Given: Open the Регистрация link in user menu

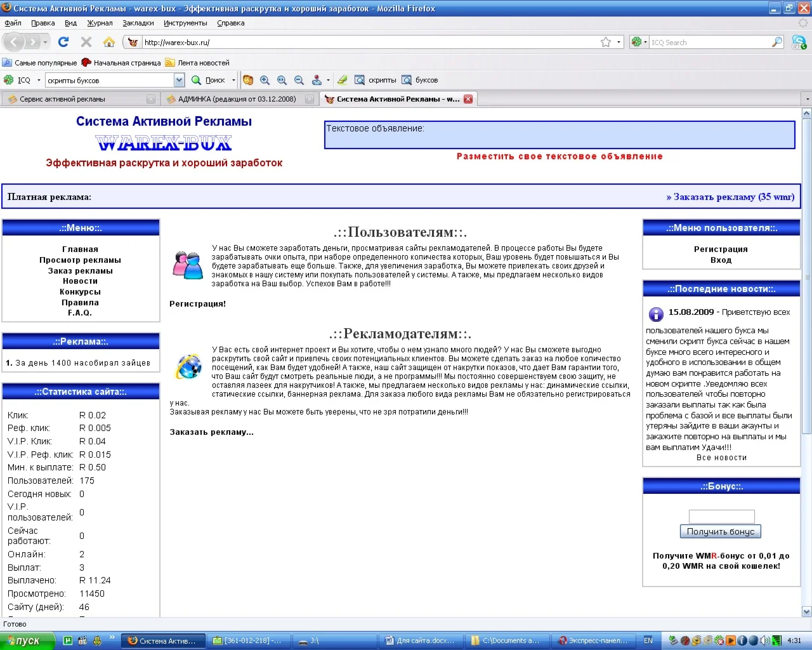Looking at the screenshot, I should 721,249.
